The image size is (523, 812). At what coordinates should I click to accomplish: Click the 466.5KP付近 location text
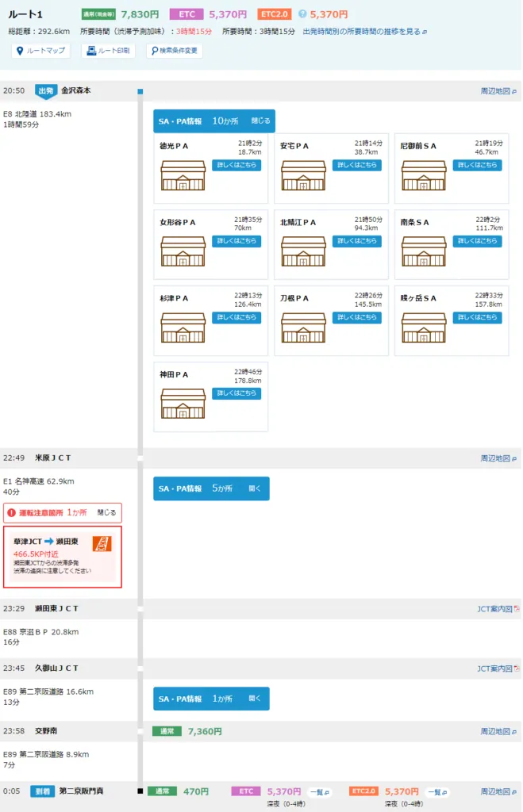point(36,554)
